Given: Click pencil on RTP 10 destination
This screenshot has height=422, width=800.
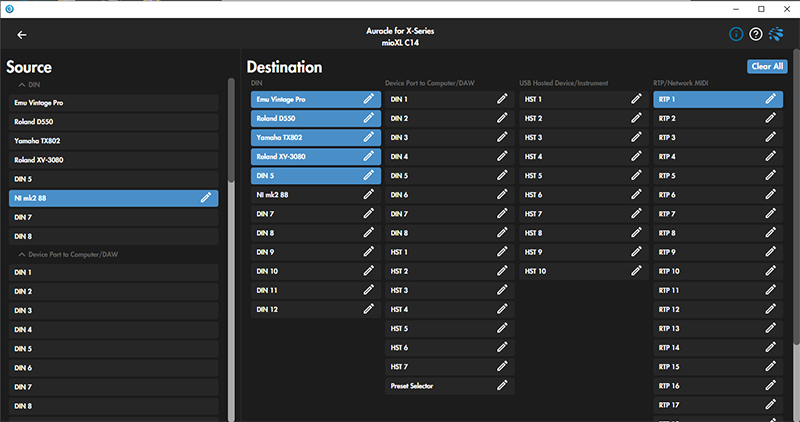Looking at the screenshot, I should (770, 271).
